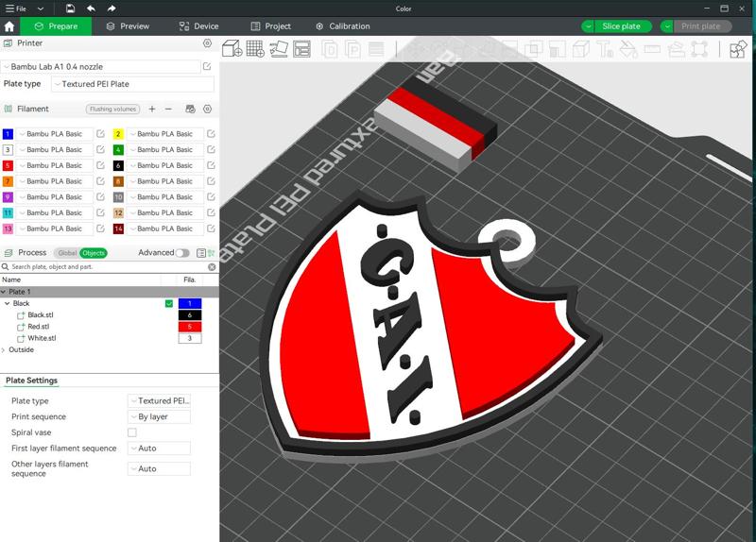Select White.stl in object list

click(x=42, y=338)
